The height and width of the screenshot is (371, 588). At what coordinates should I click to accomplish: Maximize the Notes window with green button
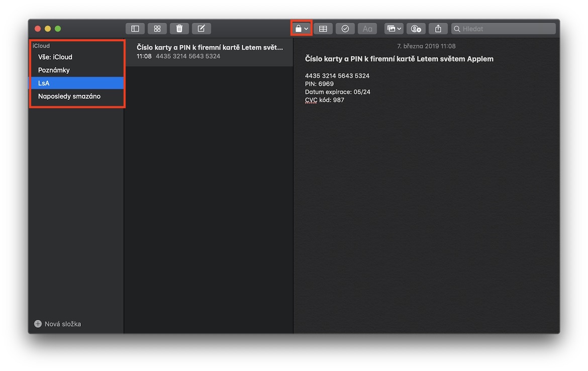(58, 29)
